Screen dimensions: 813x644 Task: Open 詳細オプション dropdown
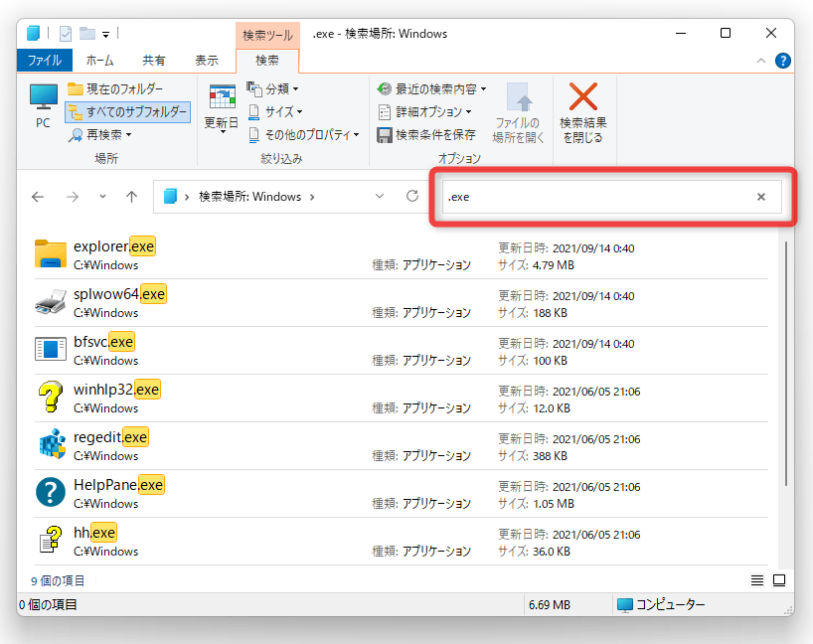pos(424,112)
